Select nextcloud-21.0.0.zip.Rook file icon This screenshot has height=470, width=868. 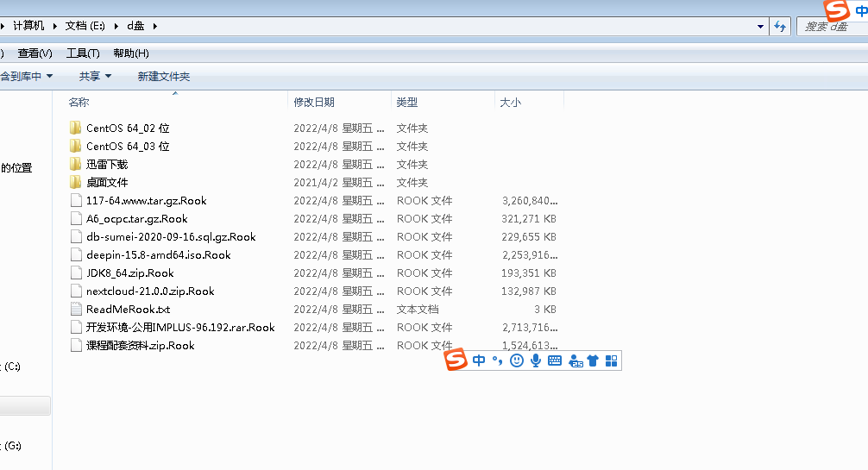(x=77, y=291)
